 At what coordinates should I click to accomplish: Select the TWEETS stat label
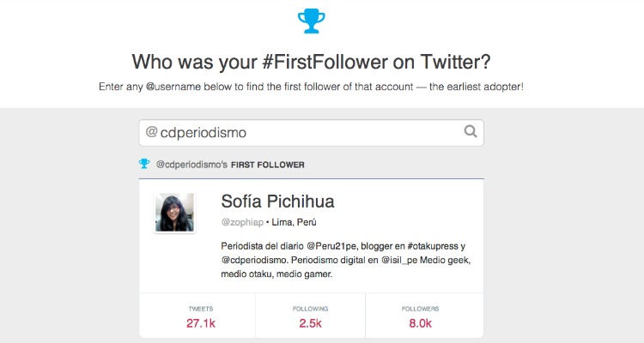tap(201, 309)
